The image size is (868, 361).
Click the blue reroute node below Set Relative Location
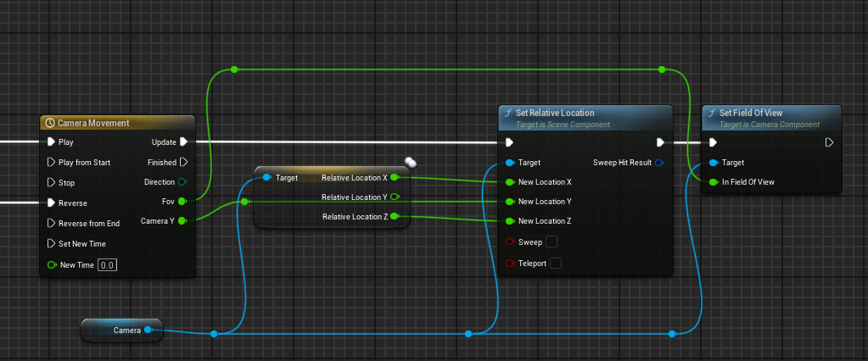468,334
